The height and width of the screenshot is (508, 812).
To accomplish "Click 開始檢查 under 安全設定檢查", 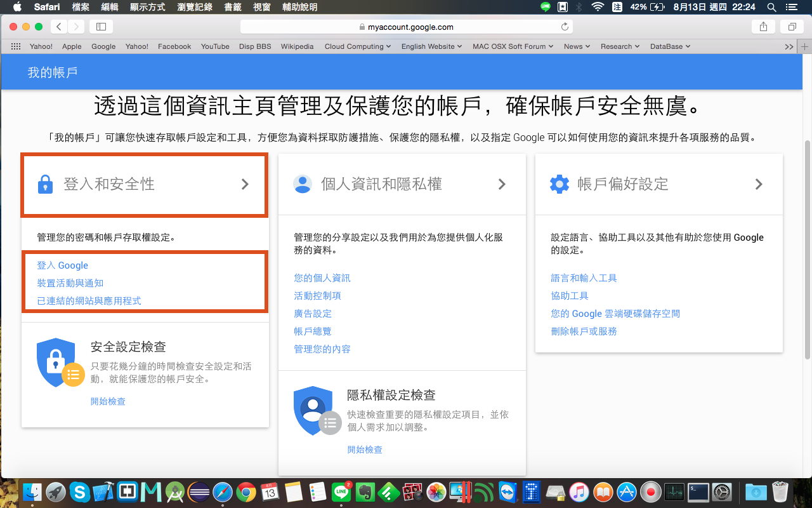I will 108,401.
